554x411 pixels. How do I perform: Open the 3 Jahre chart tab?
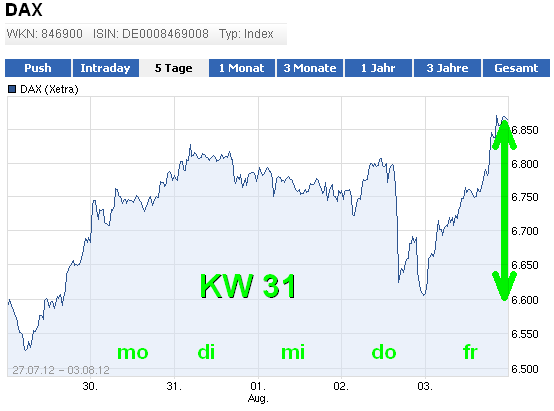click(x=447, y=68)
